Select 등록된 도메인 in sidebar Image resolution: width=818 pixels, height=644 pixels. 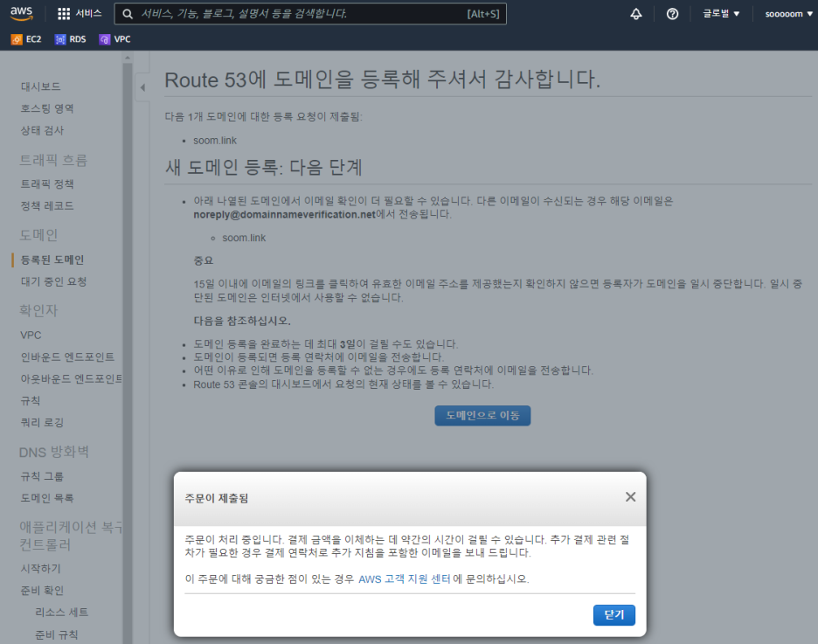[52, 260]
